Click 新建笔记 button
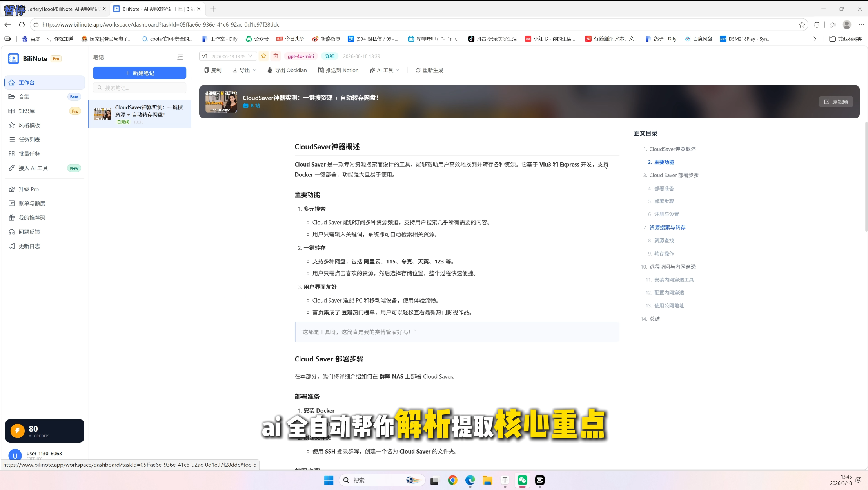The width and height of the screenshot is (868, 490). (x=140, y=73)
